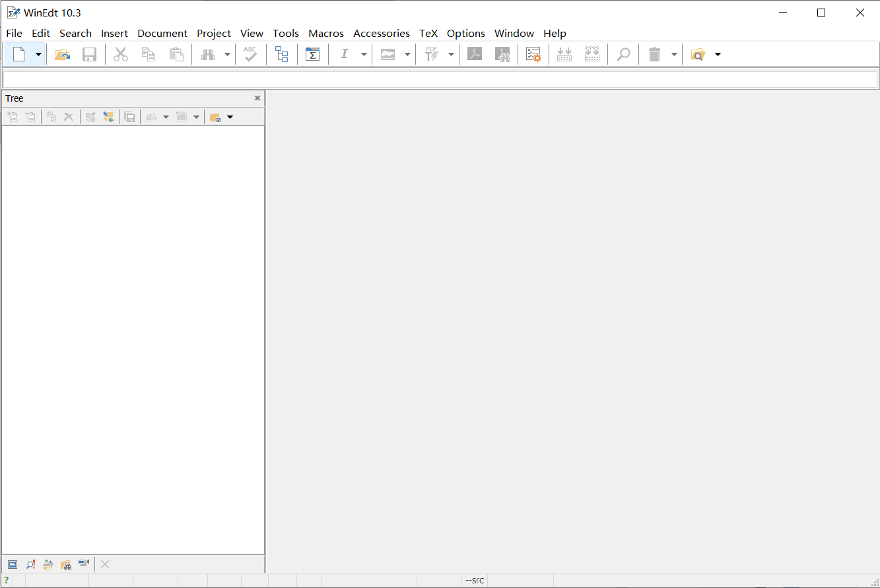Click the long input field below toolbar
This screenshot has height=588, width=880.
click(x=440, y=79)
